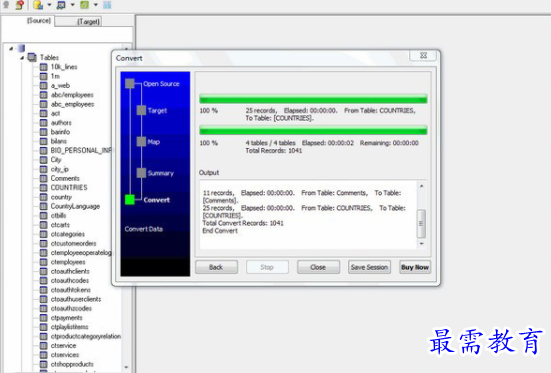551x373 pixels.
Task: Select the ctplaylistitems table
Action: (x=69, y=327)
